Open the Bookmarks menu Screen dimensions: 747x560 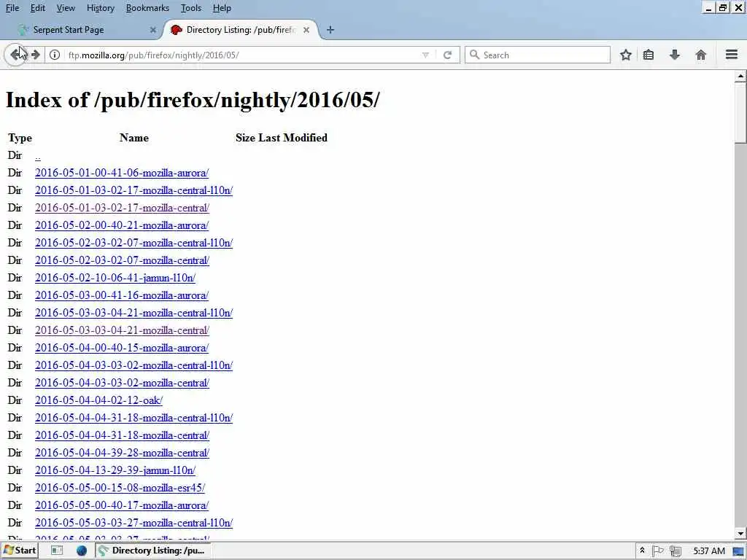[x=147, y=8]
